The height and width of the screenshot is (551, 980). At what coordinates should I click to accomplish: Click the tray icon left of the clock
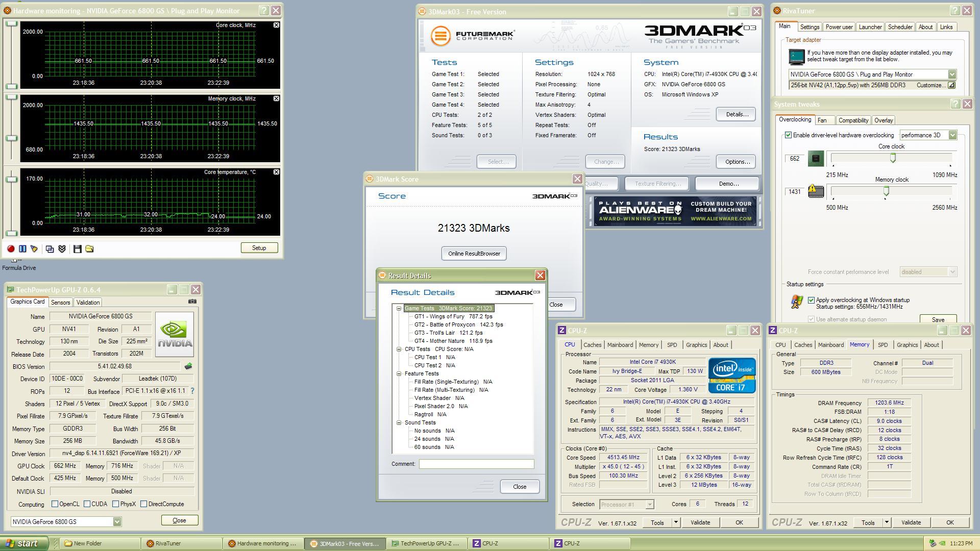pyautogui.click(x=933, y=543)
